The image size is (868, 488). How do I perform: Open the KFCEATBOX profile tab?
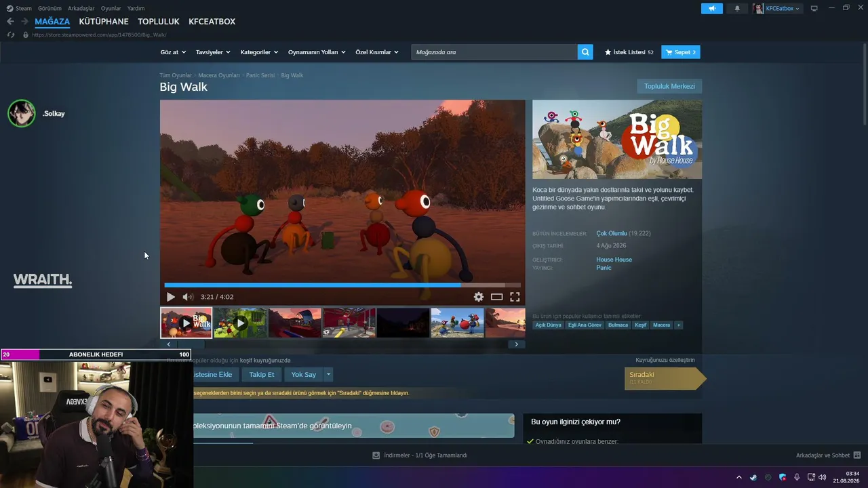[x=212, y=22]
